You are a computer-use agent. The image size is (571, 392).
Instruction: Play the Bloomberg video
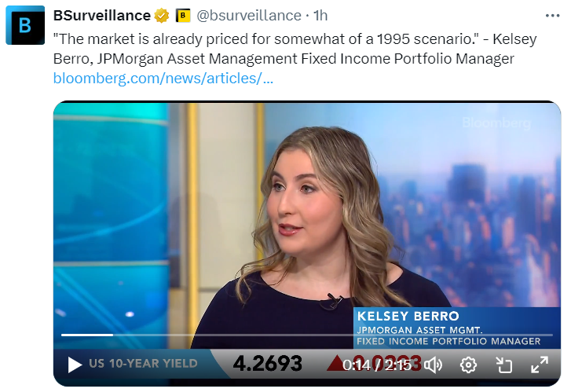pos(75,365)
